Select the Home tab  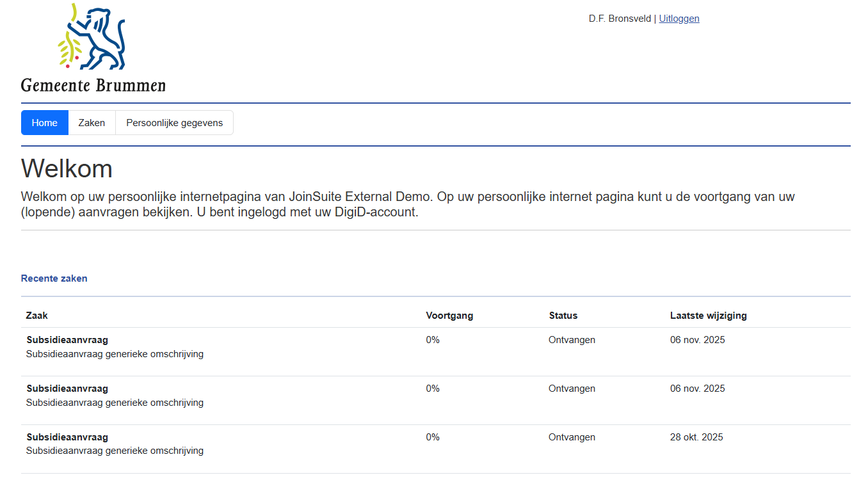tap(44, 122)
